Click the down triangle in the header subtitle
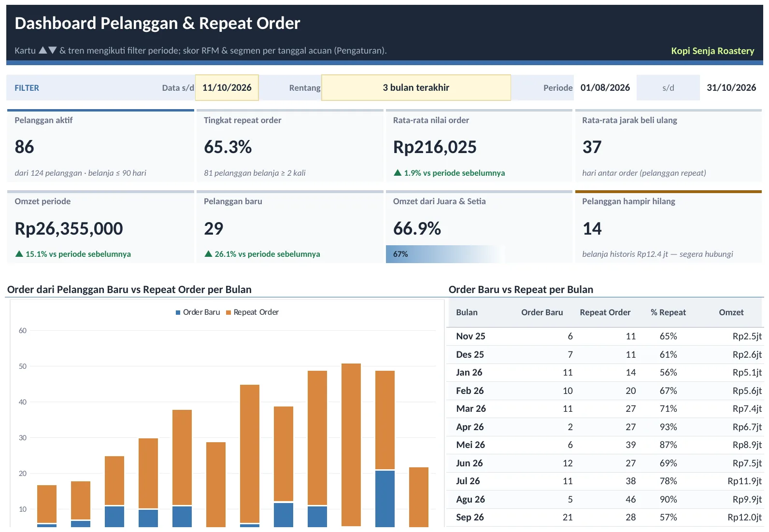Viewport: 769px width, 532px height. point(53,50)
